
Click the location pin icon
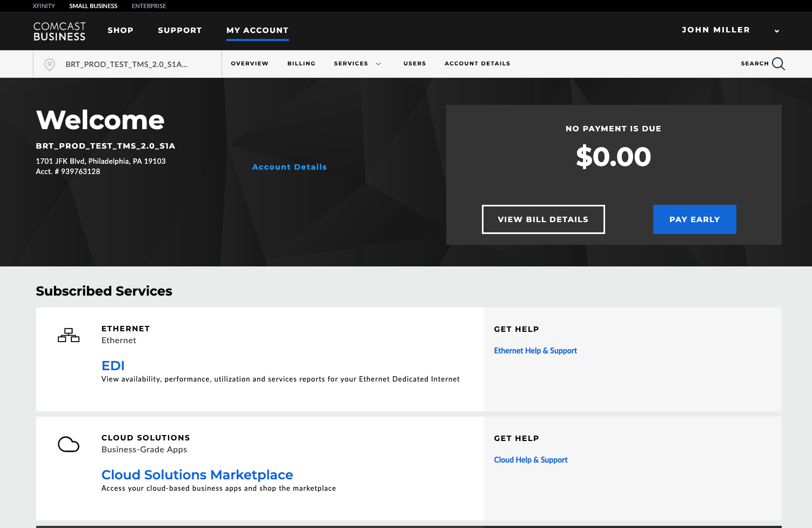point(49,65)
